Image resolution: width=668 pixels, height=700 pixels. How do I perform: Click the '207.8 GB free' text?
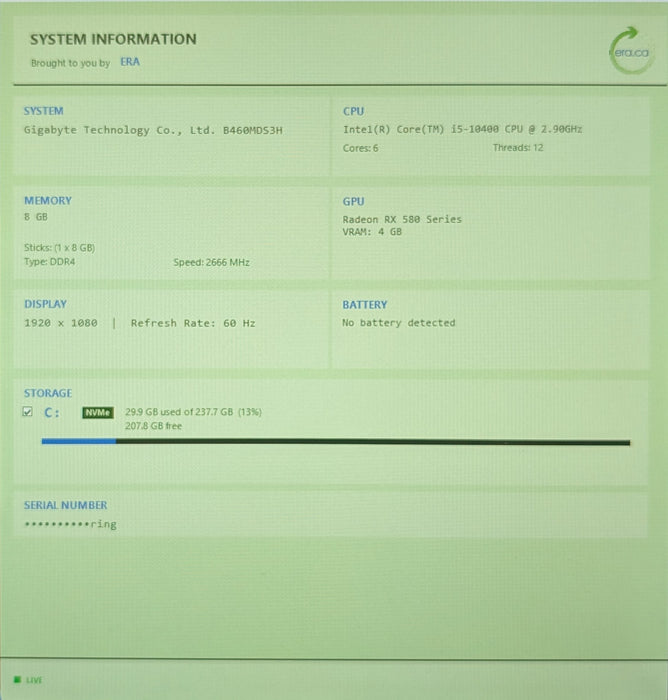[153, 426]
